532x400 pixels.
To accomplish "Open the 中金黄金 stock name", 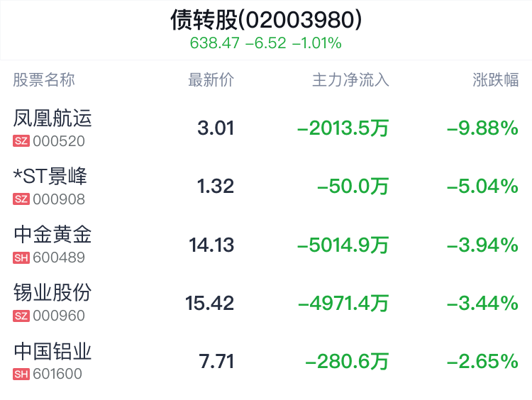I will coord(53,234).
